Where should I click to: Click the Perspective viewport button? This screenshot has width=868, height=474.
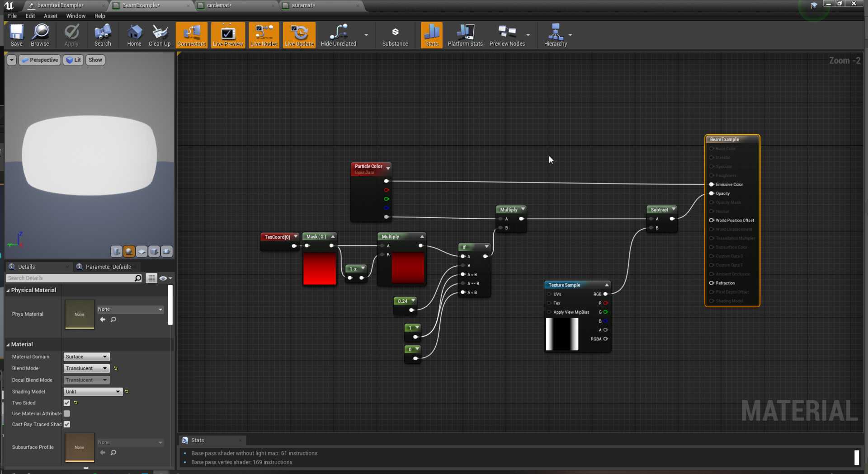[x=40, y=60]
